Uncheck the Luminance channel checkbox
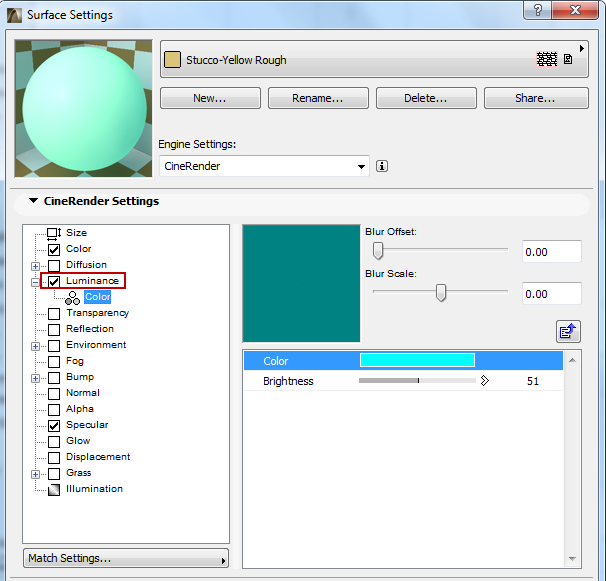 (x=54, y=281)
